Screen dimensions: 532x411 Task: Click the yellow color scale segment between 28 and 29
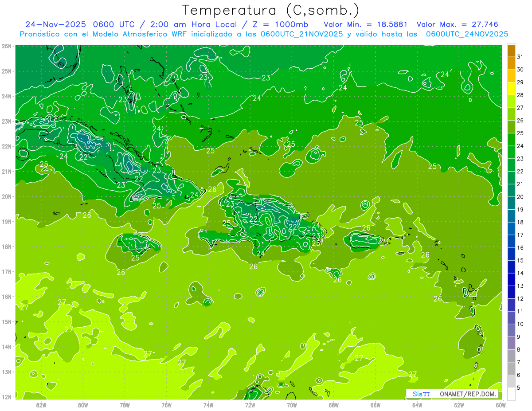[511, 89]
